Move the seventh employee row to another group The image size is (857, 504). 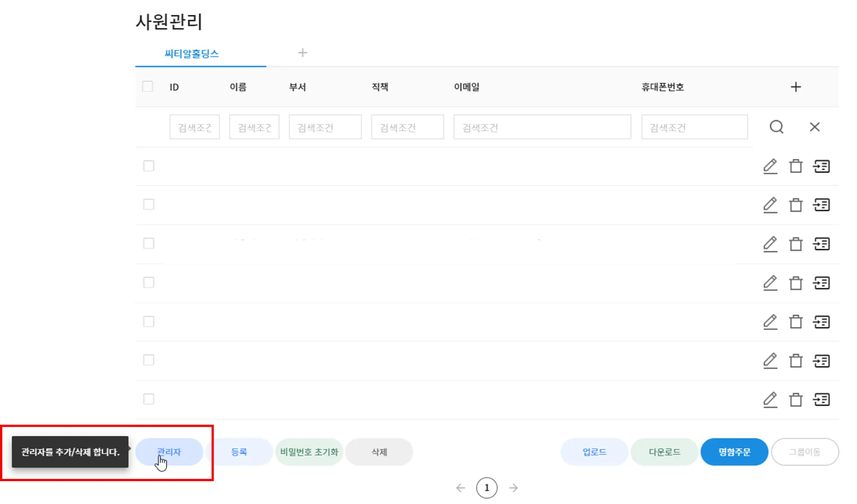tap(822, 399)
